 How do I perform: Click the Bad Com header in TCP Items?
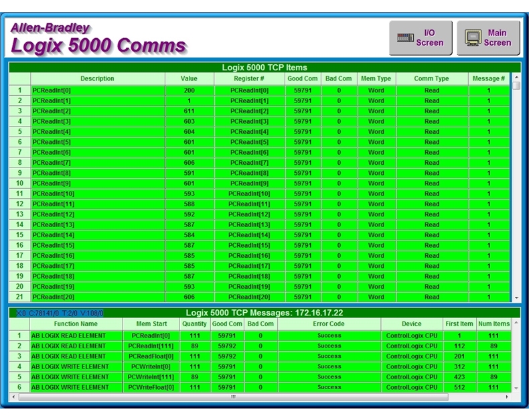(339, 78)
